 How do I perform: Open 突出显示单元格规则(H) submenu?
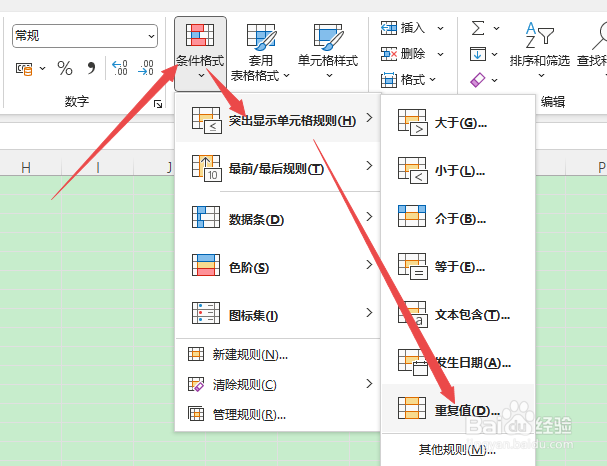pyautogui.click(x=278, y=120)
